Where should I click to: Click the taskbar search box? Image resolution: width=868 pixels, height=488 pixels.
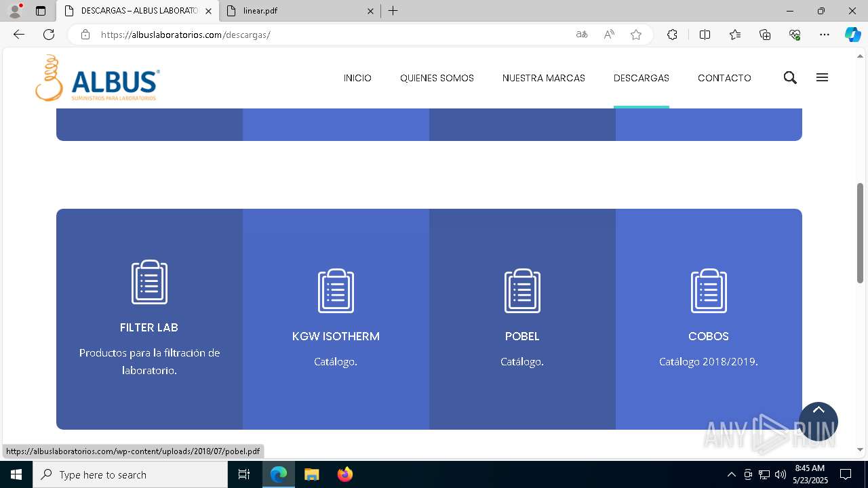pos(130,474)
